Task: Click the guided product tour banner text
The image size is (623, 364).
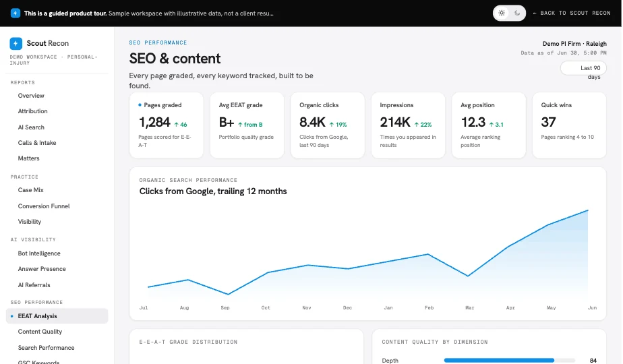Action: [x=149, y=13]
